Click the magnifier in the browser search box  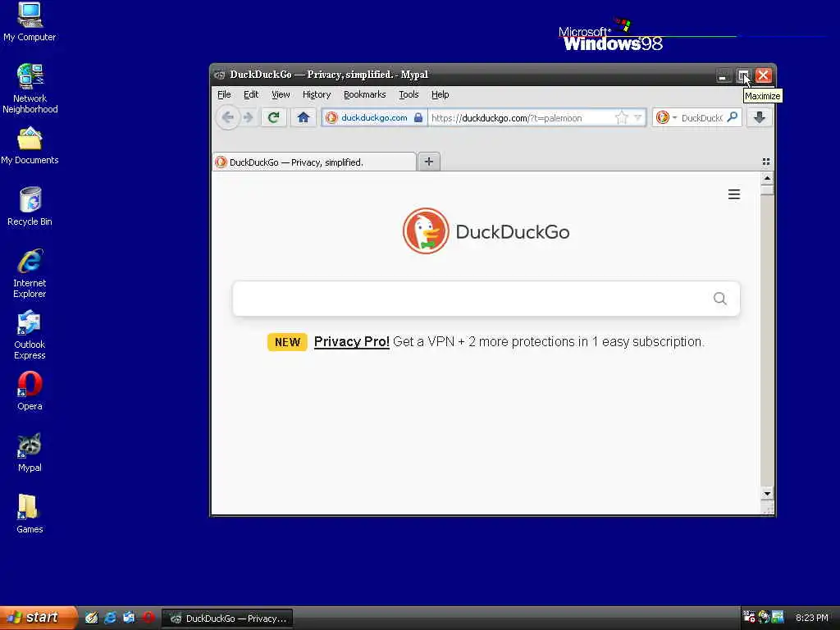733,116
